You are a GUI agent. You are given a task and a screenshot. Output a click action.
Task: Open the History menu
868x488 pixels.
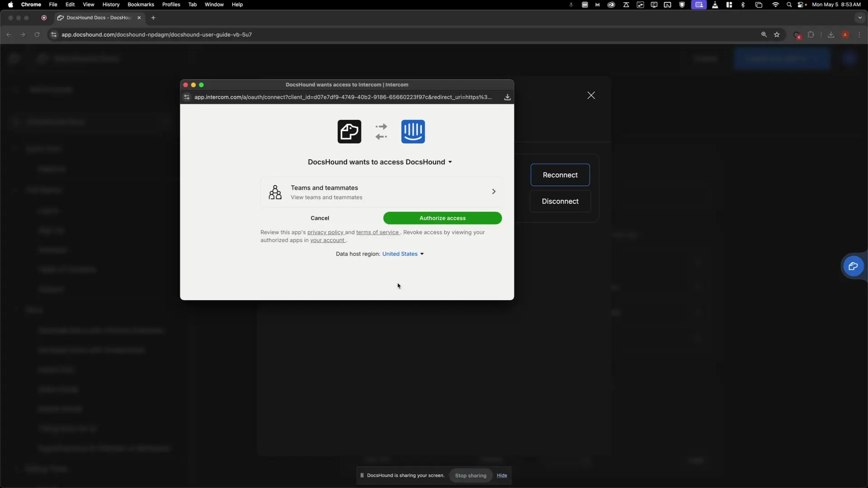(111, 5)
